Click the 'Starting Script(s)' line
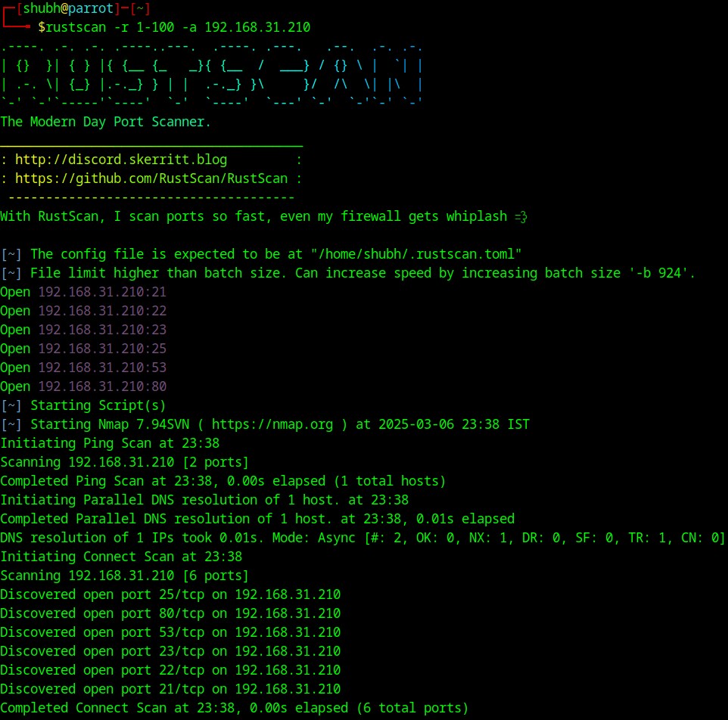Viewport: 728px width, 720px height. (98, 405)
